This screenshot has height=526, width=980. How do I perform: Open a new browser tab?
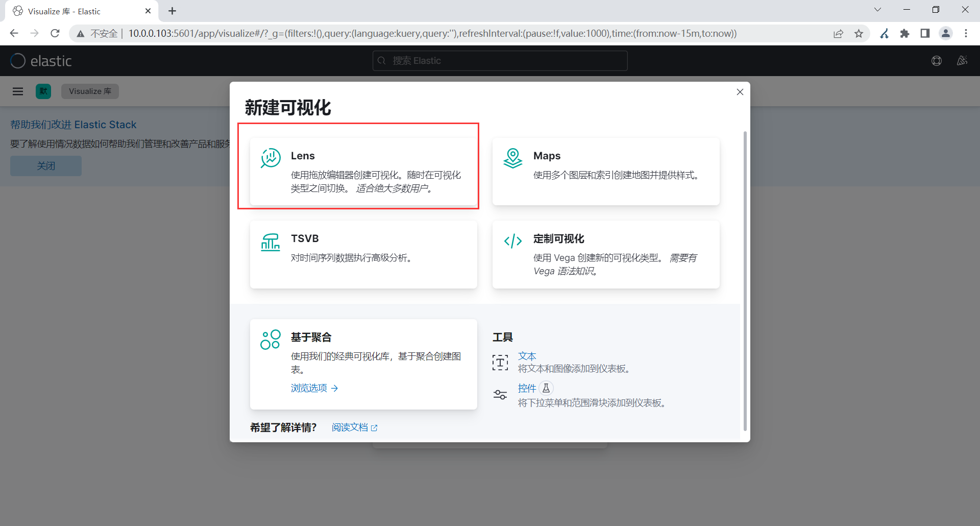click(x=173, y=11)
